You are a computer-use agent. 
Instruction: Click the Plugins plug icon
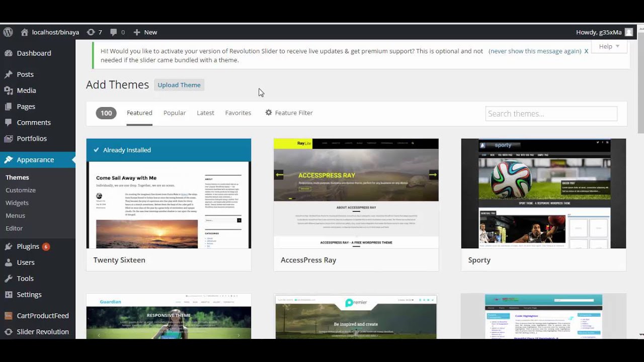pyautogui.click(x=8, y=246)
